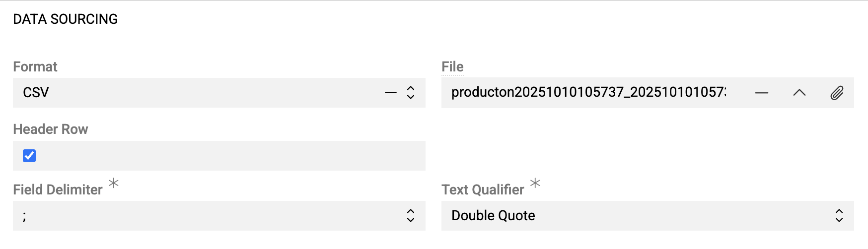This screenshot has height=249, width=868.
Task: Click the DATA SOURCING section heading
Action: 65,19
